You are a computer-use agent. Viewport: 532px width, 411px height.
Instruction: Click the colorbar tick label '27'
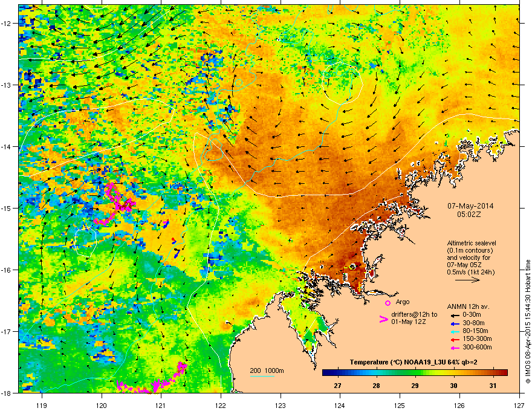click(x=337, y=386)
